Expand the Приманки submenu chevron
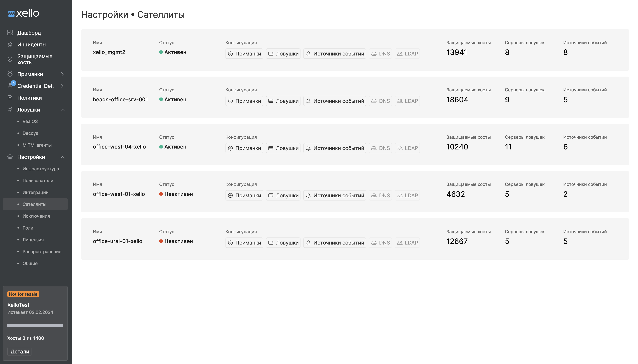This screenshot has width=638, height=364. [x=63, y=74]
